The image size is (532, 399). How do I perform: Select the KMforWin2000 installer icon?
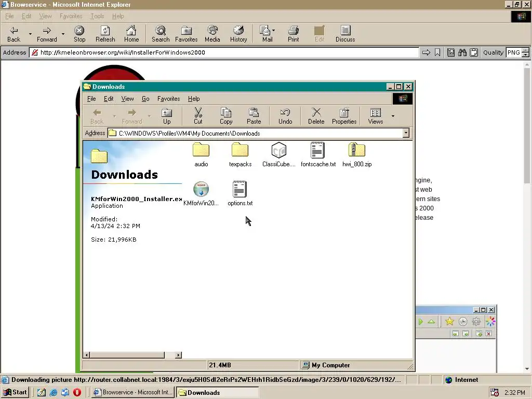[x=201, y=193]
